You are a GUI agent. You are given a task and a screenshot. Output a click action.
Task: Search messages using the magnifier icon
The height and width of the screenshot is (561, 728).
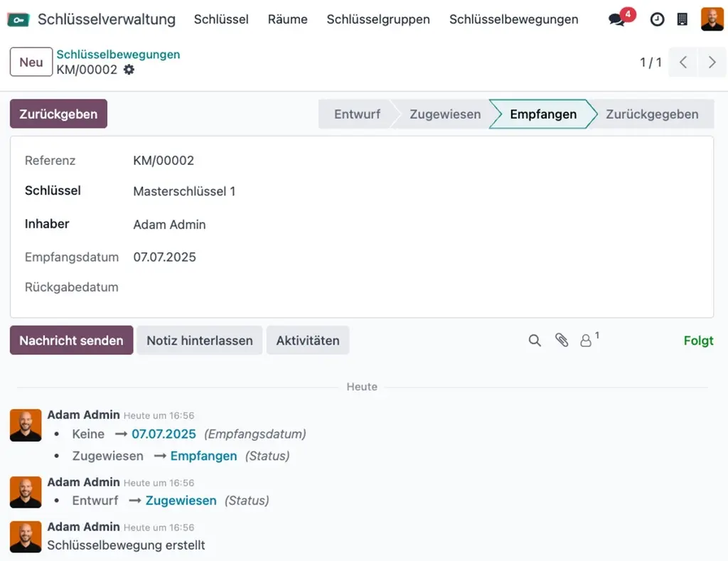[x=535, y=341]
